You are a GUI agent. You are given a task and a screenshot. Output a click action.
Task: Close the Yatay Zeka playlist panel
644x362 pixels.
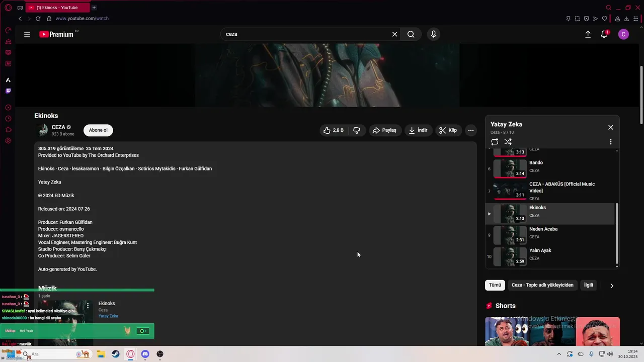(611, 127)
